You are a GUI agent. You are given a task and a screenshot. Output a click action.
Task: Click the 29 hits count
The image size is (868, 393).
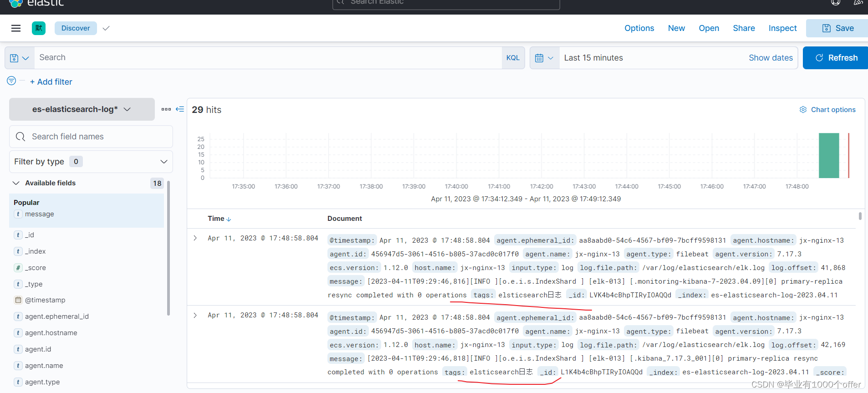(207, 110)
